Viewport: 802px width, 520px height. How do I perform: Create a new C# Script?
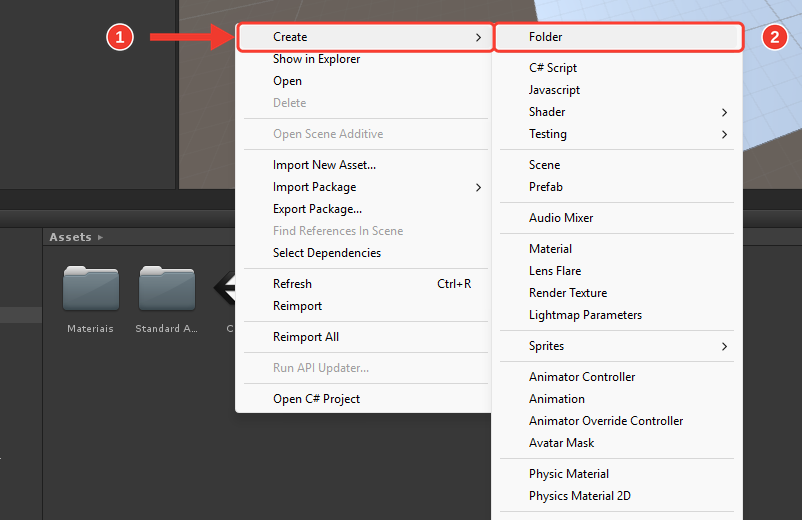[x=552, y=67]
